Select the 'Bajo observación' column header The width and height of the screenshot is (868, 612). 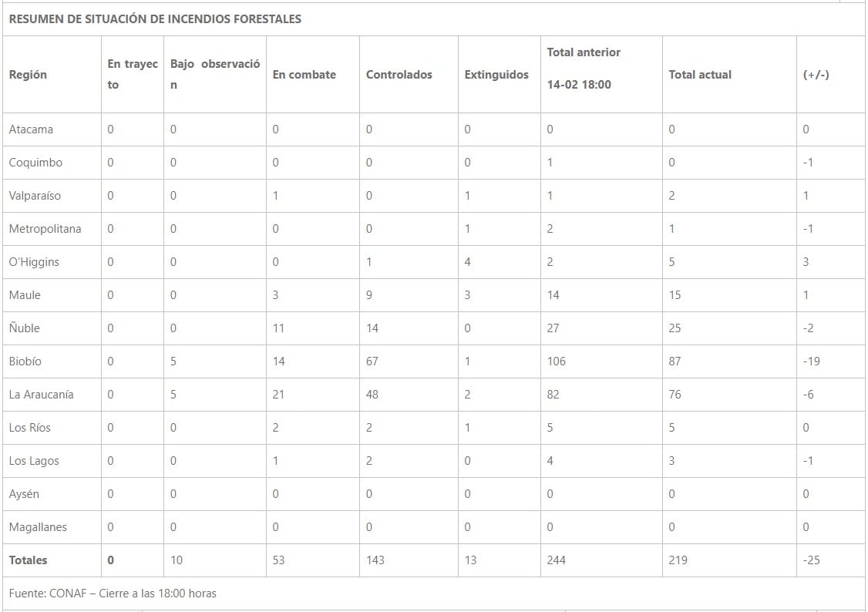(x=215, y=74)
